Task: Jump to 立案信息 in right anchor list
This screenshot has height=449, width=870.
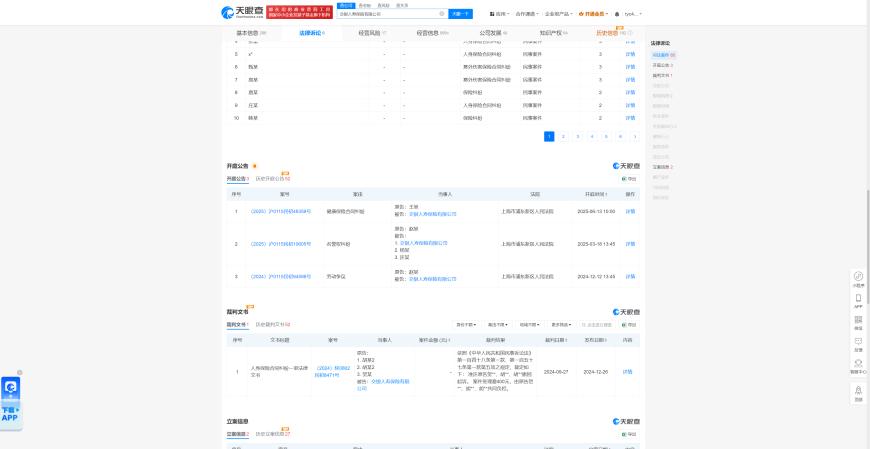Action: pos(662,167)
